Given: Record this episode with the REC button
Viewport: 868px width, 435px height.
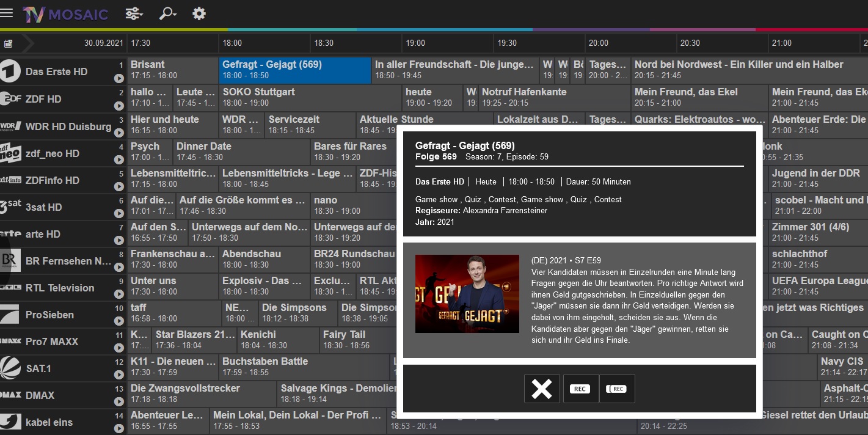Looking at the screenshot, I should pyautogui.click(x=580, y=389).
